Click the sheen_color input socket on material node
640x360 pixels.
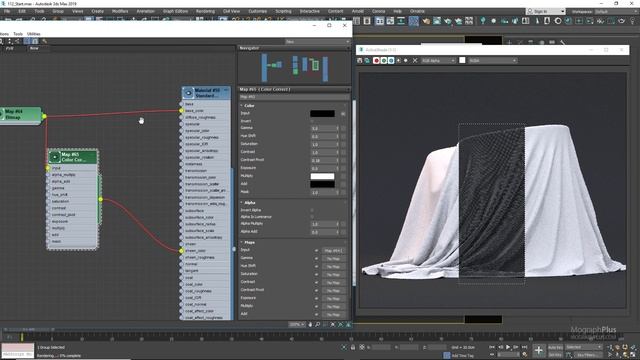(181, 251)
